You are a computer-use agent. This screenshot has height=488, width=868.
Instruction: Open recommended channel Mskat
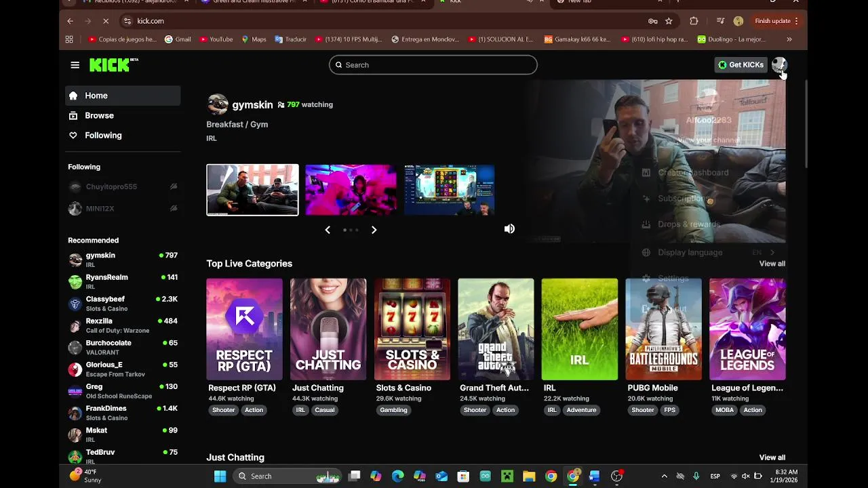tap(123, 434)
